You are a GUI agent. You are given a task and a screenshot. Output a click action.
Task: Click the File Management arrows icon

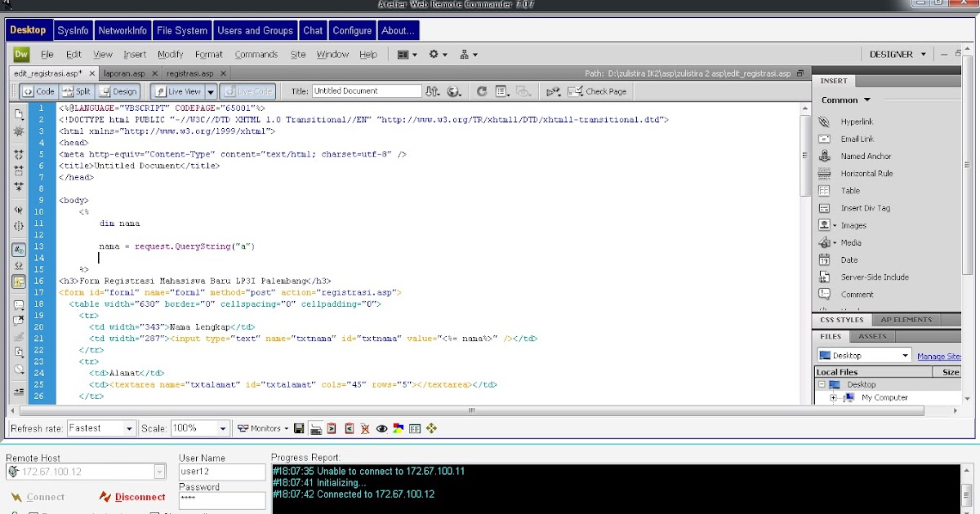coord(433,91)
